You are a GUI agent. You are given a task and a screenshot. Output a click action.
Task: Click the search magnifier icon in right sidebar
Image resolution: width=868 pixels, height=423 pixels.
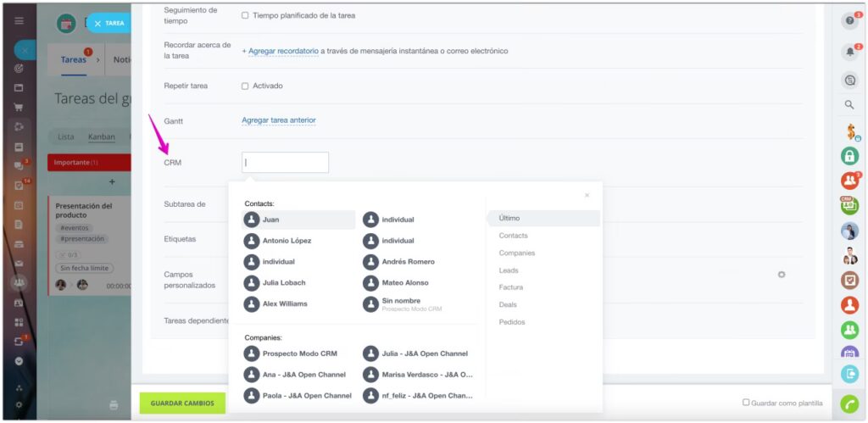coord(849,105)
